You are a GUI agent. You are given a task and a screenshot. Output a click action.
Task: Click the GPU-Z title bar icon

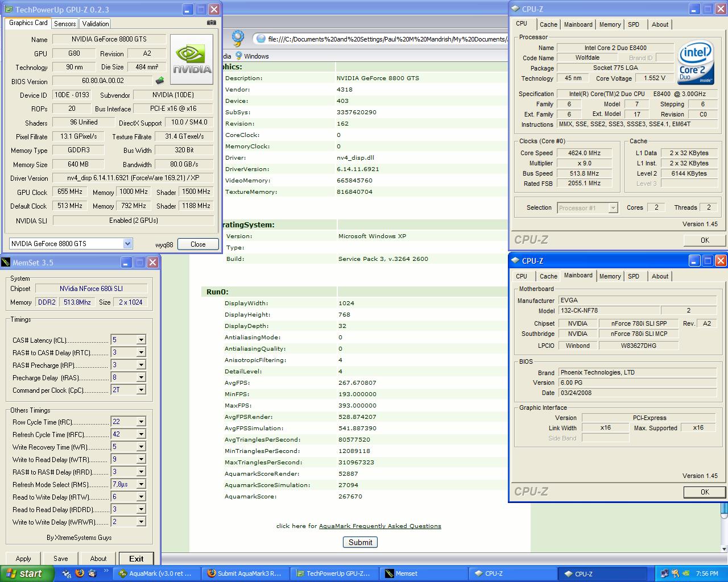click(9, 9)
